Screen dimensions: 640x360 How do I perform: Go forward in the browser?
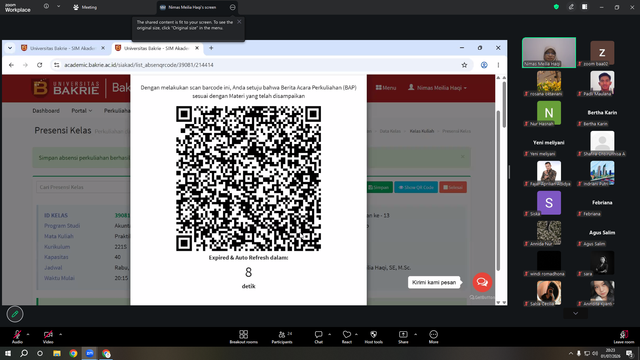coord(25,65)
